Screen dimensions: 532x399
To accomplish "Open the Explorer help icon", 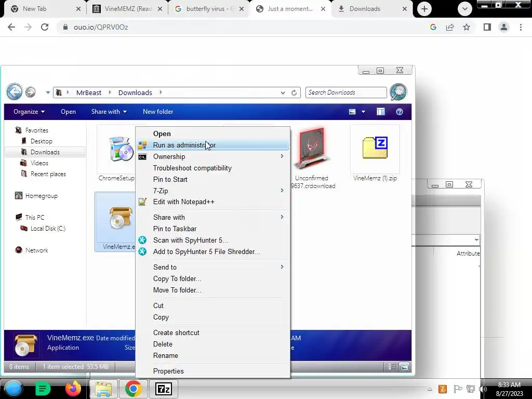I will [400, 112].
